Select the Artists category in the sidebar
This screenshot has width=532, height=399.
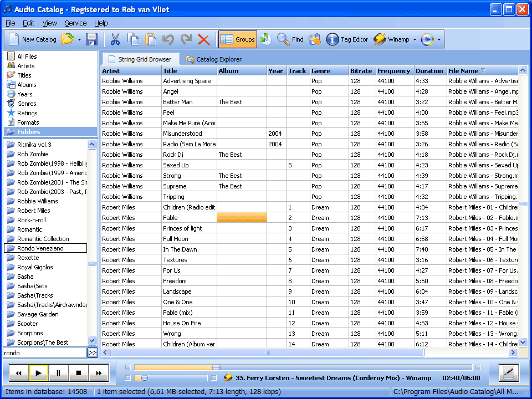25,65
